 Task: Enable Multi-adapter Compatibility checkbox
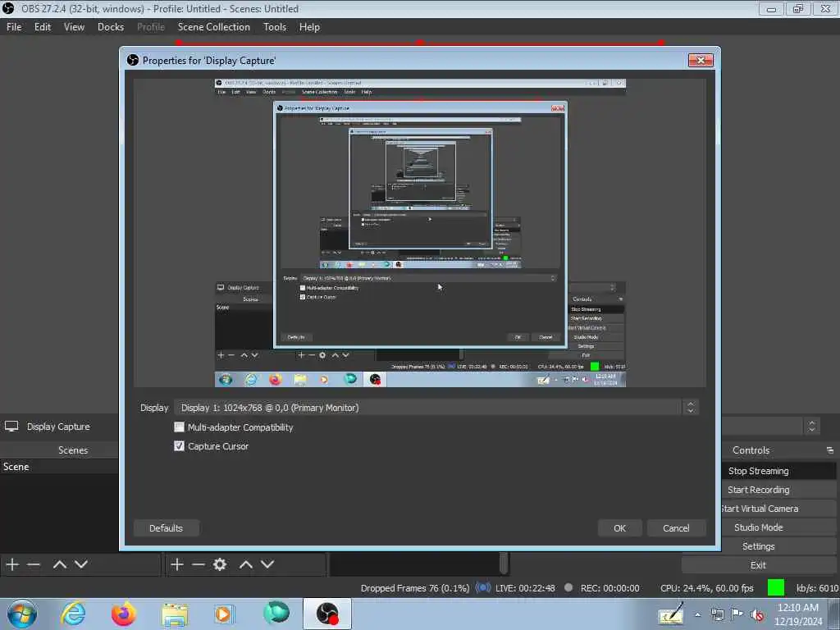[x=179, y=427]
